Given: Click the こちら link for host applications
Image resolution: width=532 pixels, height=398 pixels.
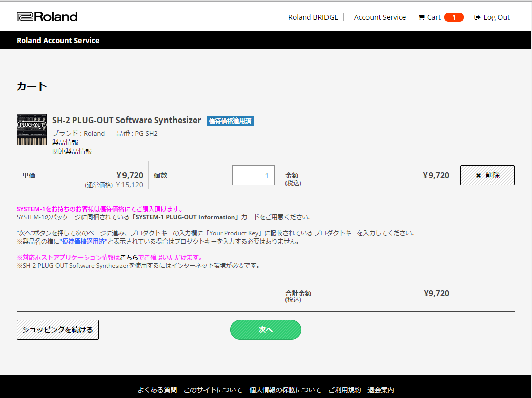Looking at the screenshot, I should coord(129,258).
